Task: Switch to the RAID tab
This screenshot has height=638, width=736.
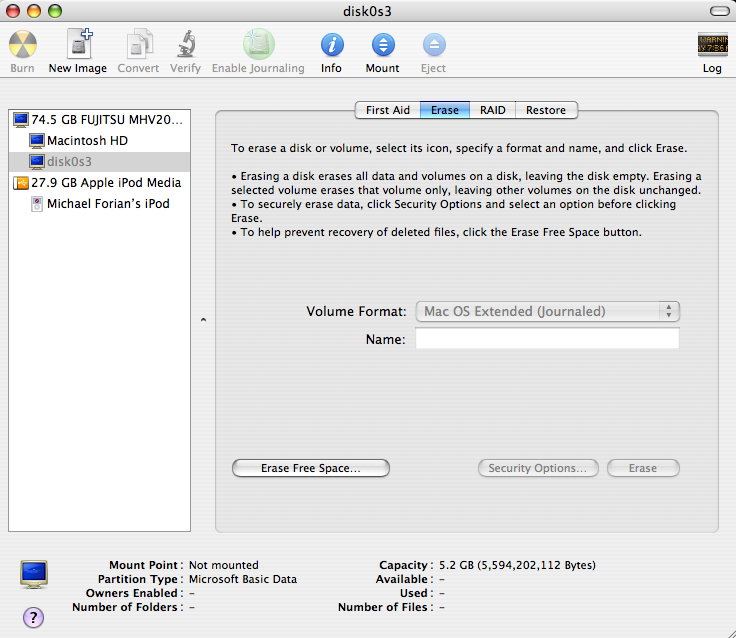Action: pos(492,110)
